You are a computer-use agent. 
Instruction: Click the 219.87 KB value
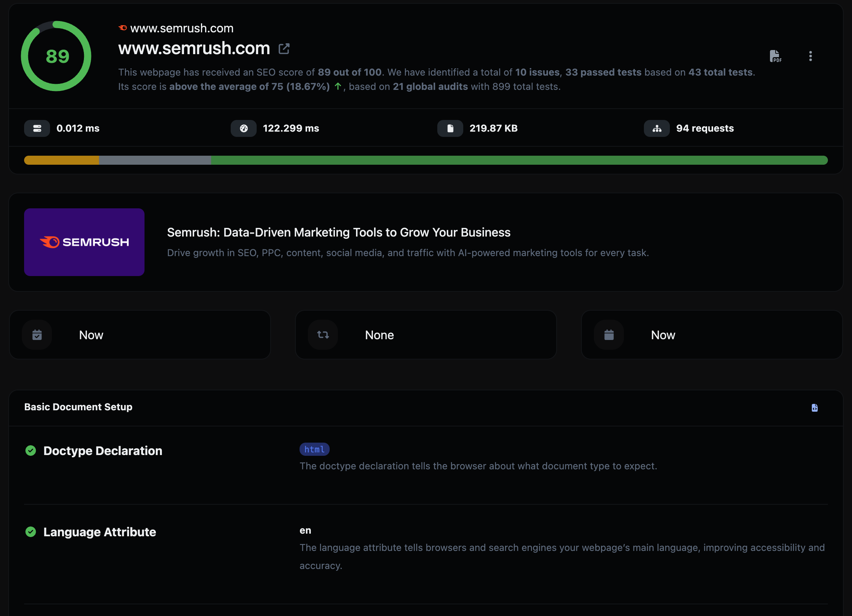click(494, 128)
